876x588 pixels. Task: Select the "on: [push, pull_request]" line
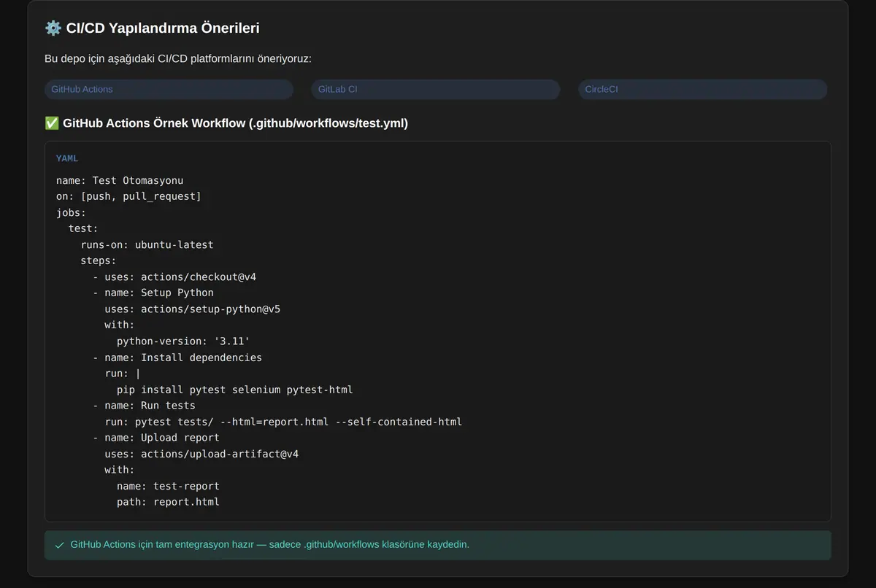click(x=128, y=196)
